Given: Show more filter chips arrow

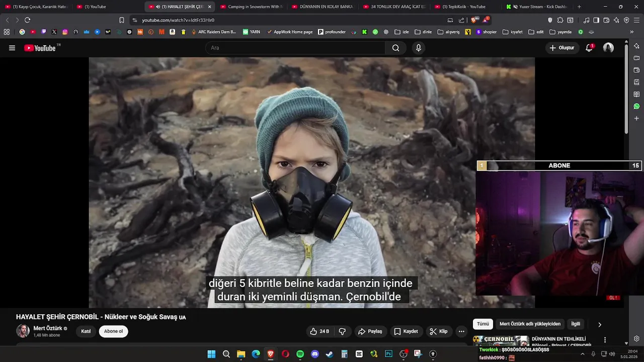Looking at the screenshot, I should click(599, 325).
